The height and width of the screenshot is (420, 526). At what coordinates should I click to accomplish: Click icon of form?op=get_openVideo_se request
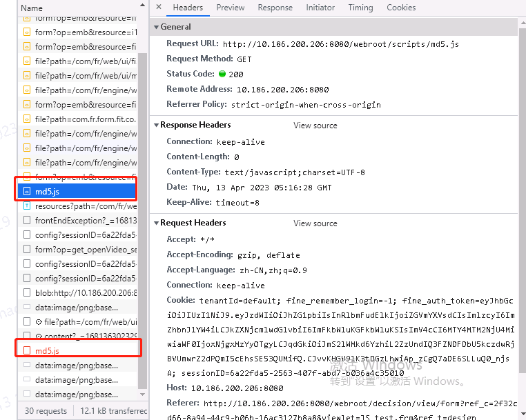click(27, 250)
